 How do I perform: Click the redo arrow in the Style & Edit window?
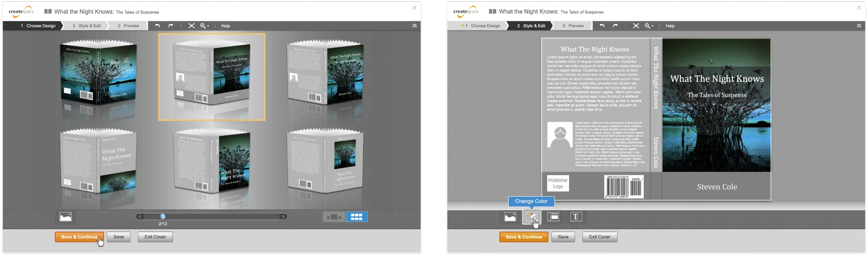(615, 26)
